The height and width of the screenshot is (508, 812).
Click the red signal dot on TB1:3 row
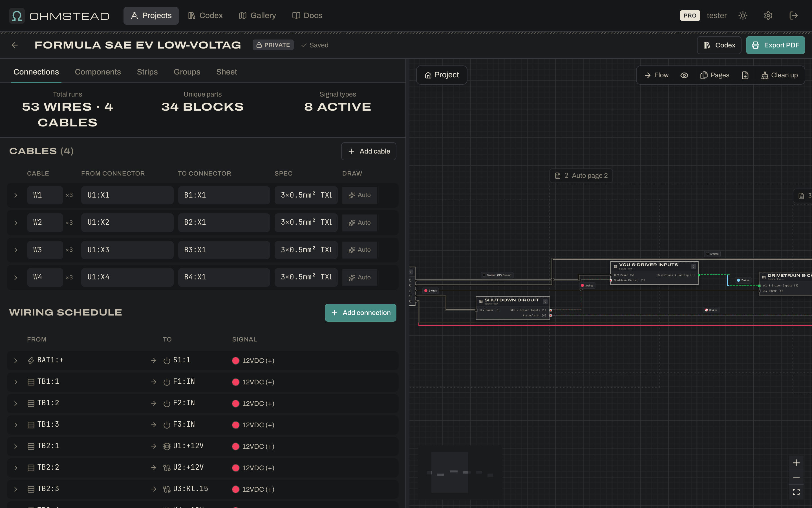(235, 425)
